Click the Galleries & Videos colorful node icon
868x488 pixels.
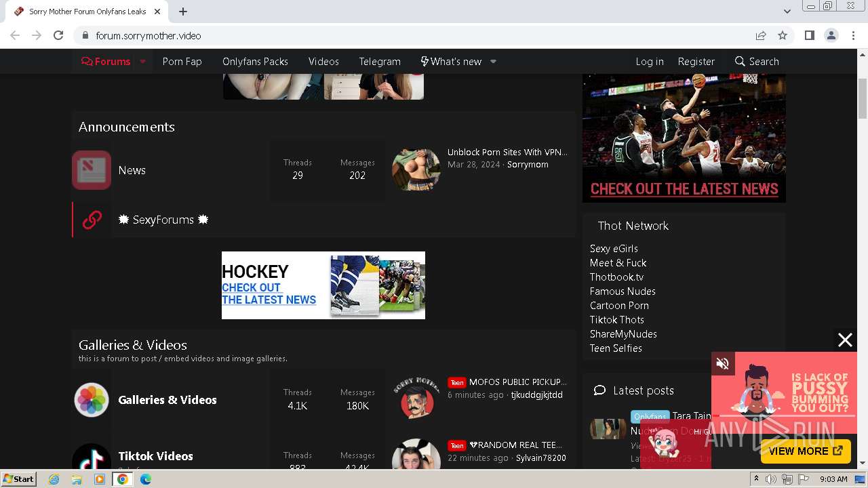tap(92, 400)
